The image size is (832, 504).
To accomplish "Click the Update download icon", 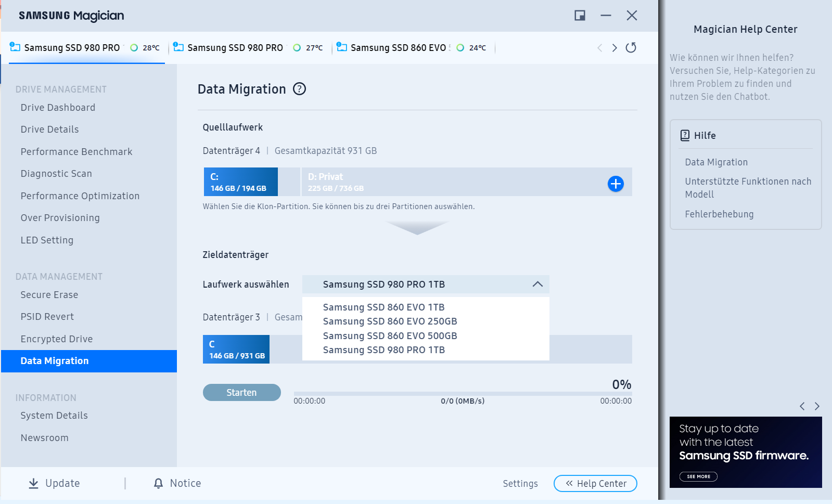I will pyautogui.click(x=33, y=483).
